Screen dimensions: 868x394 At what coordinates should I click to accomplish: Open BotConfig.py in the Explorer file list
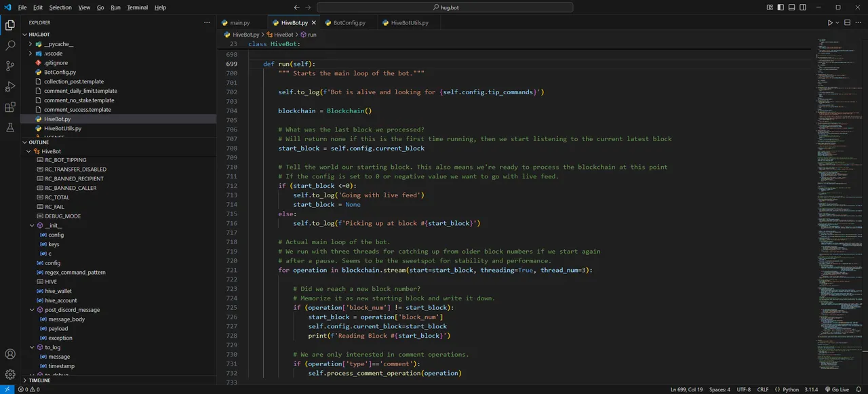point(60,72)
